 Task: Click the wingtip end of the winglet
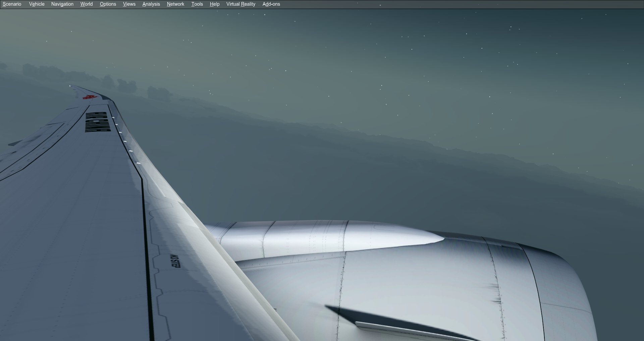tap(70, 86)
